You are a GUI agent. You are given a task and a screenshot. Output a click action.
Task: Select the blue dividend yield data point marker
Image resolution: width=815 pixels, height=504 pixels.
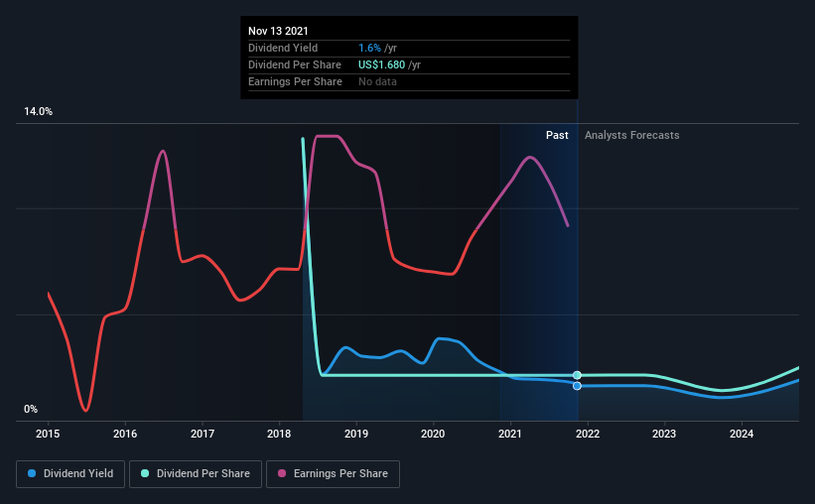[577, 386]
